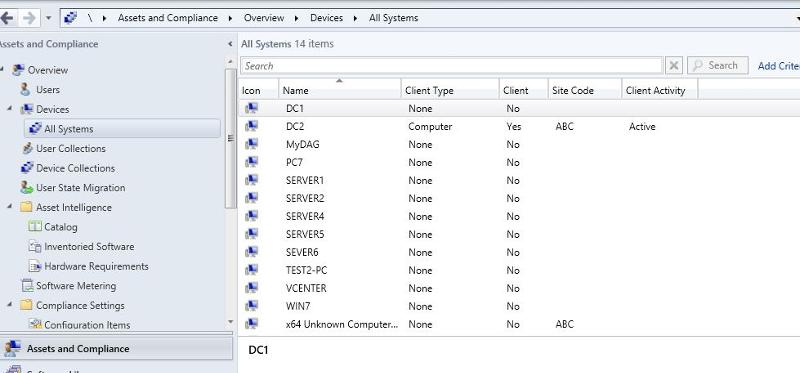Viewport: 800px width, 373px height.
Task: Click the device icon for DC2
Action: (252, 126)
